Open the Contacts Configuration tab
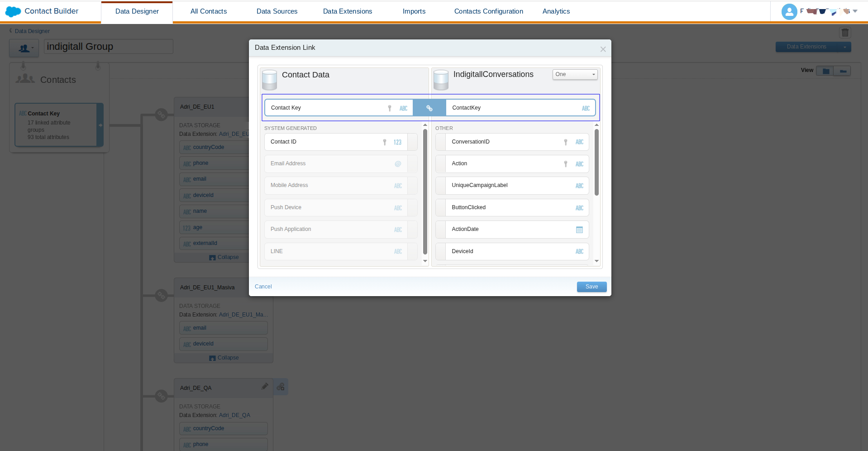The image size is (868, 451). [489, 11]
